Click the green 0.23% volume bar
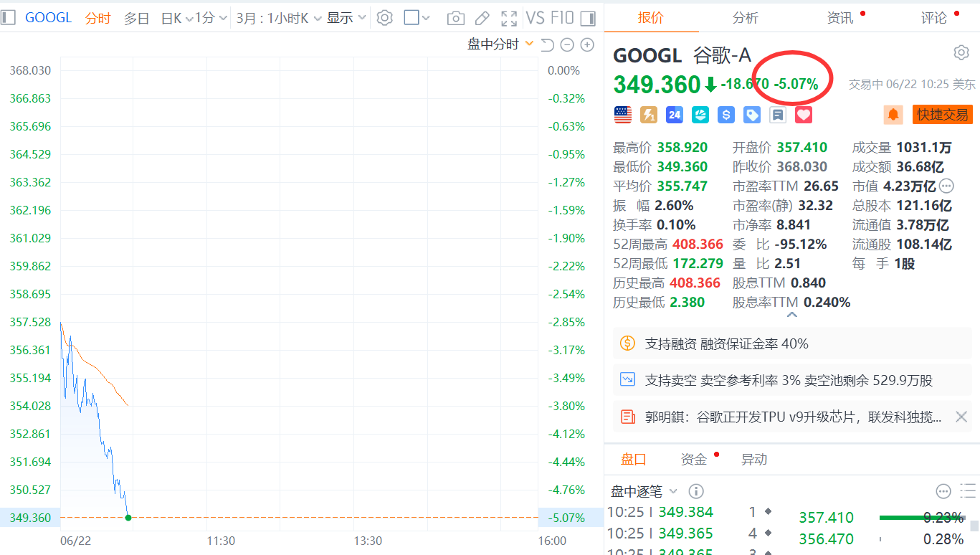The image size is (980, 555). click(923, 517)
